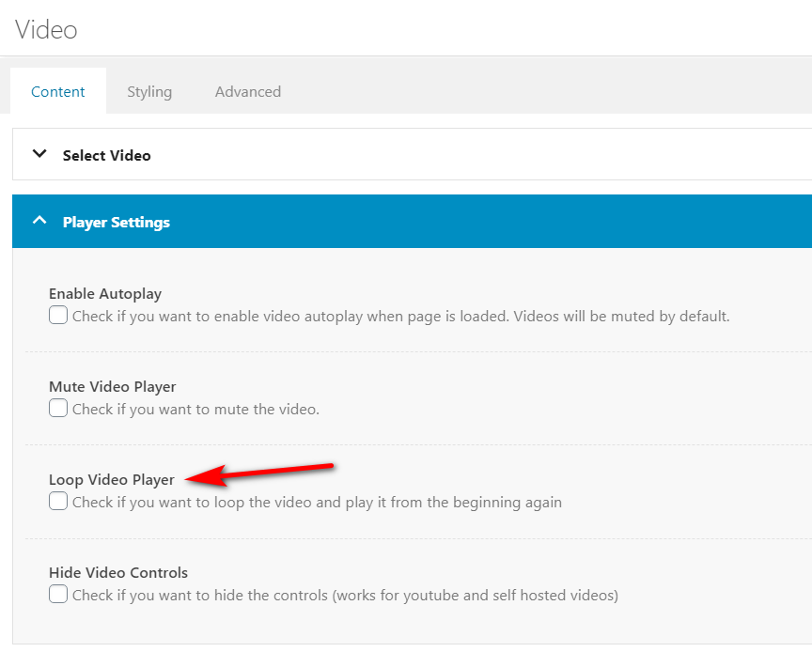Click the Select Video section title
This screenshot has width=812, height=652.
(x=107, y=155)
